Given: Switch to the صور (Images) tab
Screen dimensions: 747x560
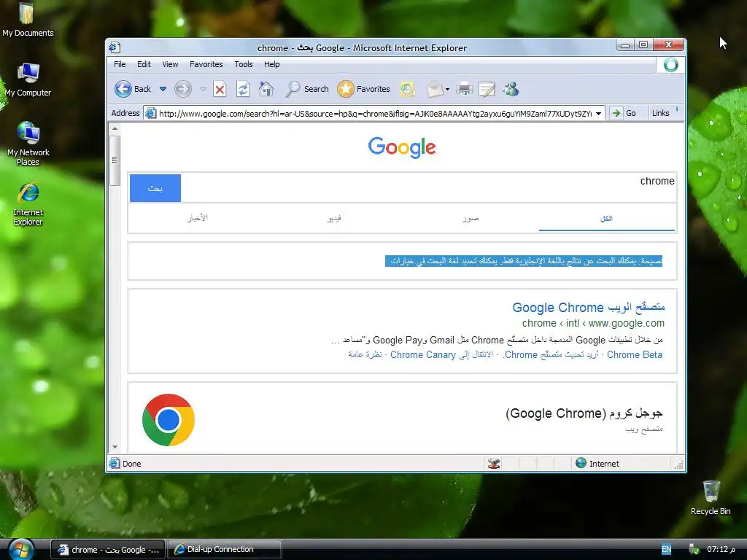Looking at the screenshot, I should 471,219.
